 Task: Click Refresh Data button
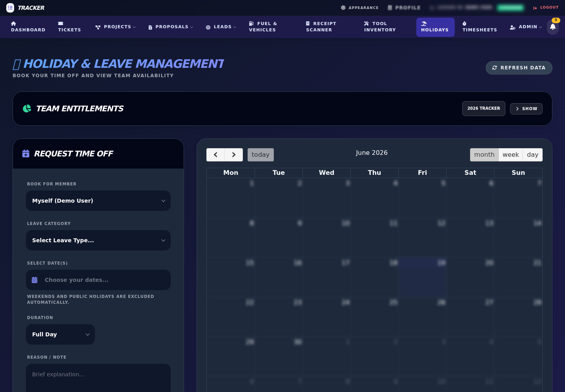519,68
